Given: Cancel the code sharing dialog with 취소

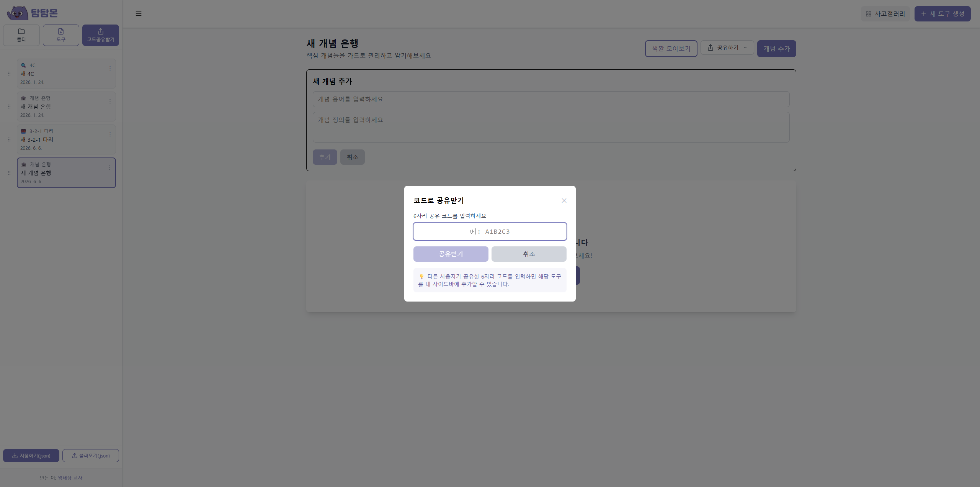Looking at the screenshot, I should tap(529, 254).
